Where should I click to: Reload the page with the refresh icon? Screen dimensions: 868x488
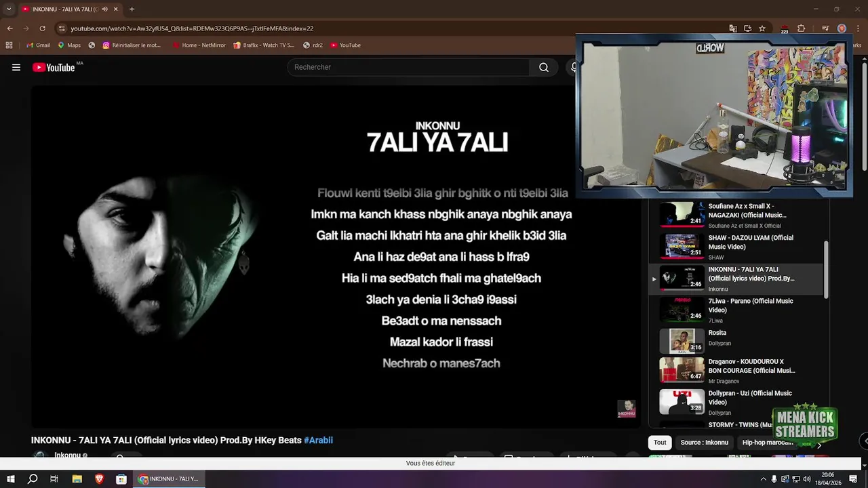pos(42,28)
